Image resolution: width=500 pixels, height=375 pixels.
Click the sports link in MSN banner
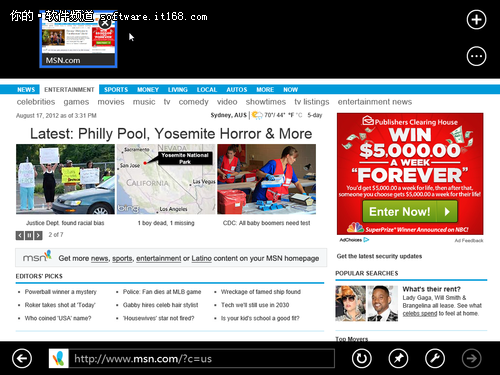pyautogui.click(x=122, y=258)
